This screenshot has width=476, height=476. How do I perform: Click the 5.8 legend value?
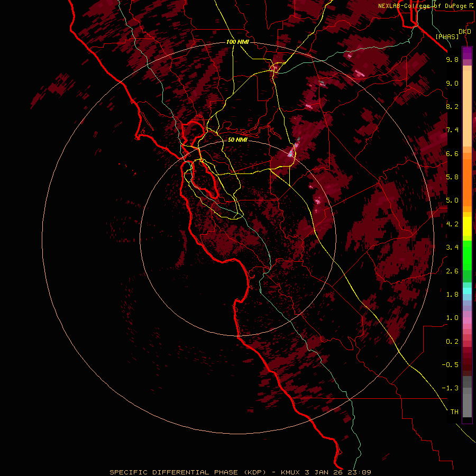[x=452, y=177]
